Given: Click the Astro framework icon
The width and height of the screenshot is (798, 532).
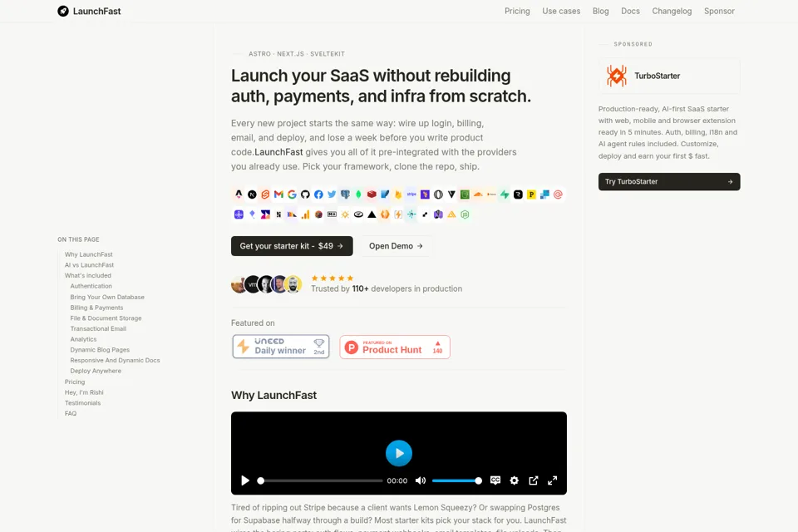Looking at the screenshot, I should point(239,194).
